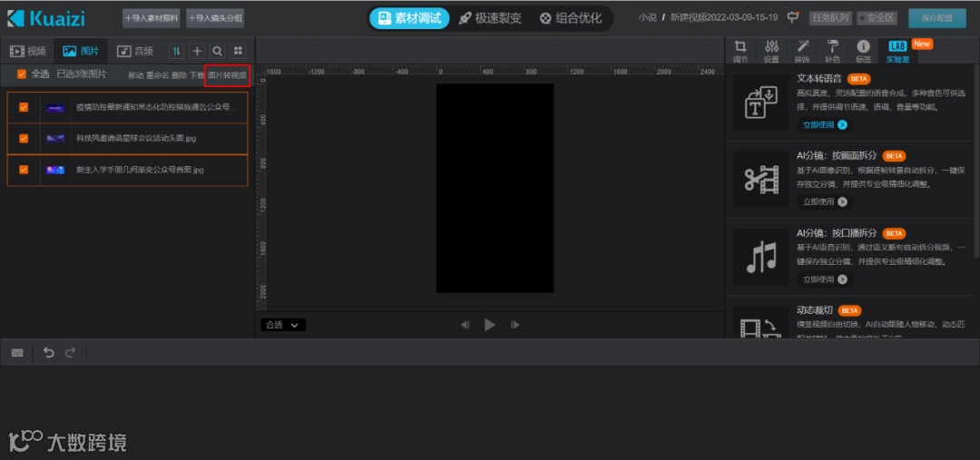Uncheck the 新生入学手册 image checkbox
This screenshot has height=460, width=980.
tap(24, 169)
